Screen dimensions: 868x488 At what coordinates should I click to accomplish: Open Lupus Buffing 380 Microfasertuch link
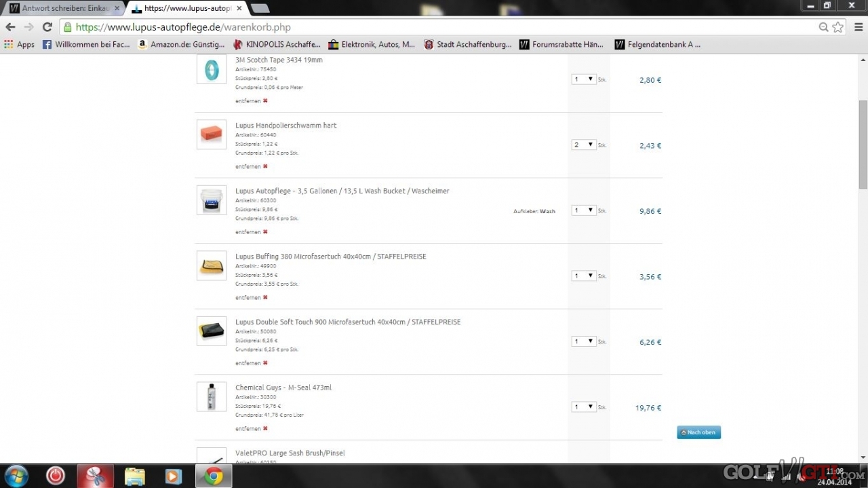[x=331, y=257]
